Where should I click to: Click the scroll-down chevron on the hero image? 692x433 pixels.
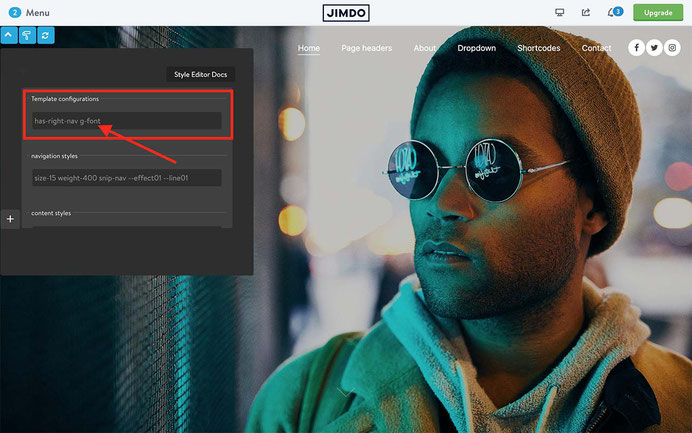click(x=346, y=392)
